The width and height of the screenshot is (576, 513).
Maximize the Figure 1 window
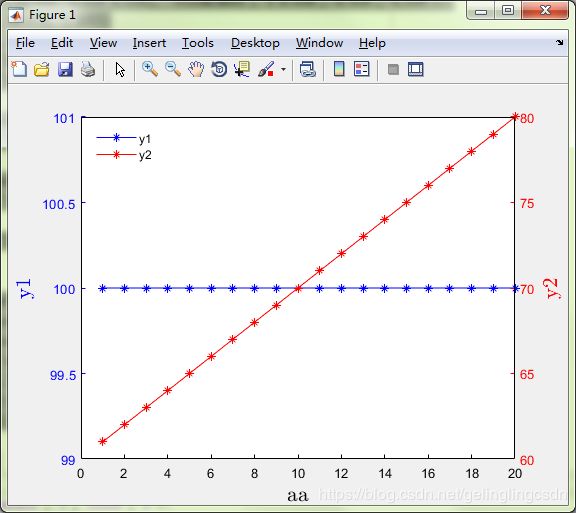click(x=508, y=11)
